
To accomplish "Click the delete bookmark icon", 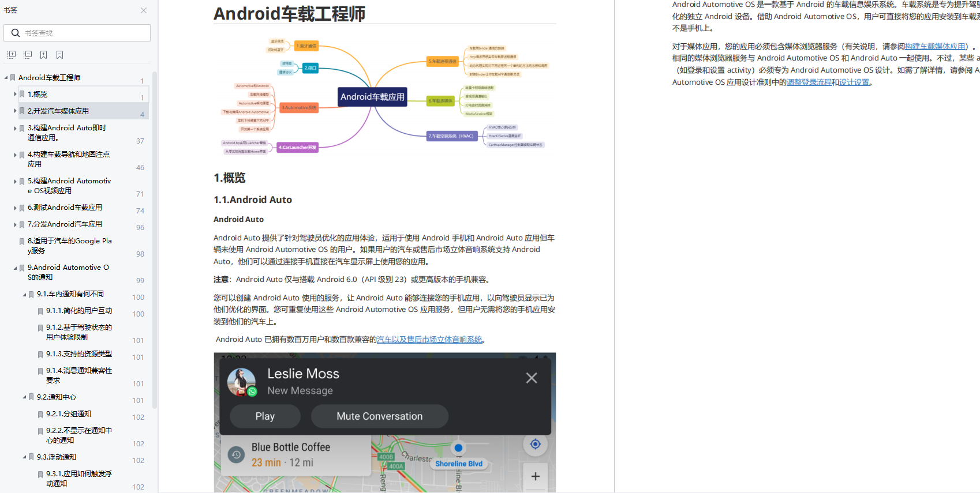I will [x=60, y=55].
